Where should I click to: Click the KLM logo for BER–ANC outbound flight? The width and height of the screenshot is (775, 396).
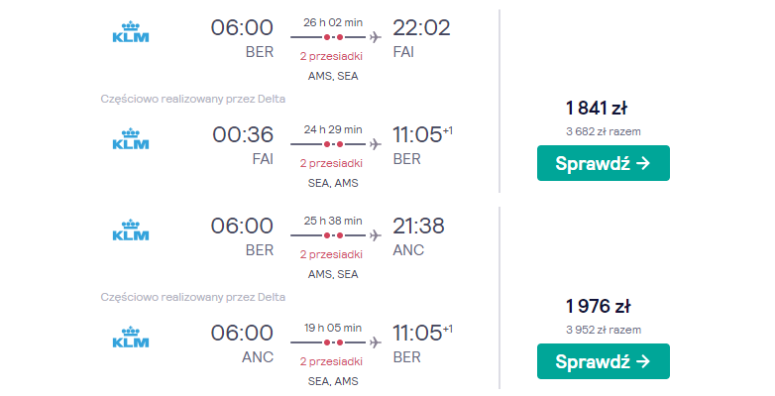(130, 230)
